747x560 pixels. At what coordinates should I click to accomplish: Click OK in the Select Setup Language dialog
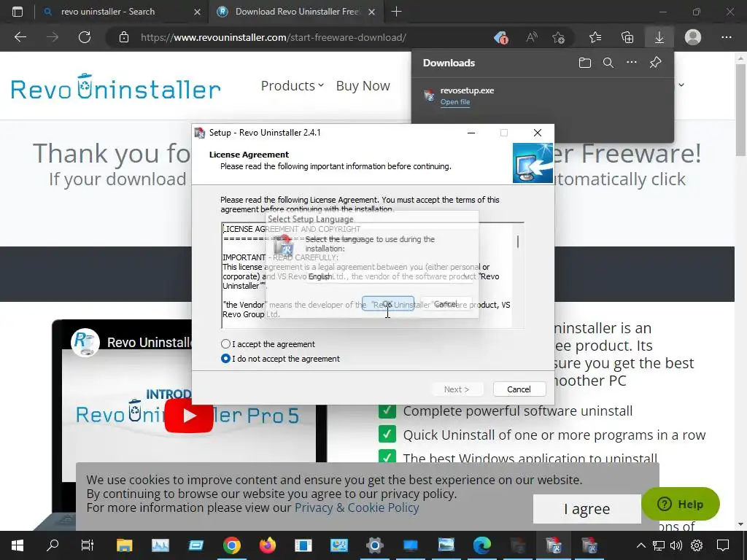click(388, 304)
